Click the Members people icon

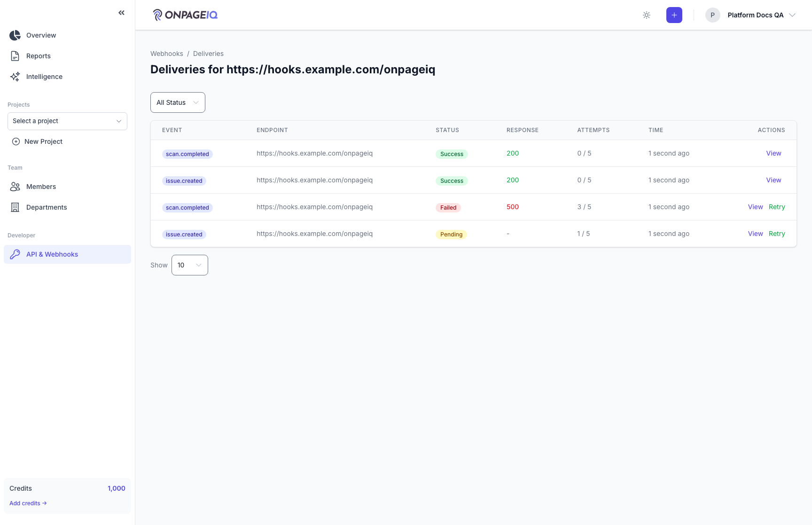click(x=15, y=187)
